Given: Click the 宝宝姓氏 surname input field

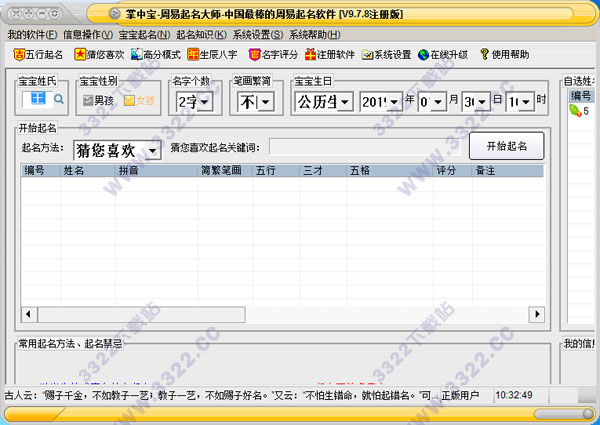Looking at the screenshot, I should [x=37, y=99].
